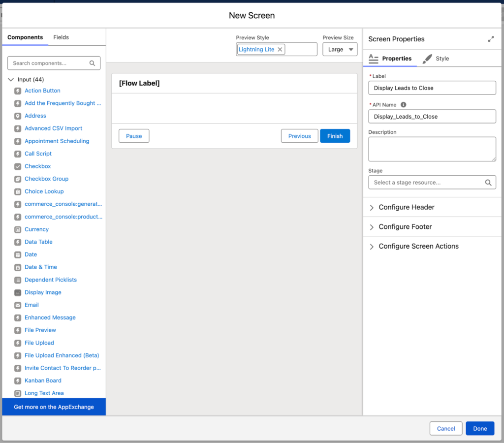504x443 pixels.
Task: Expand Configure Screen Actions section
Action: click(372, 247)
